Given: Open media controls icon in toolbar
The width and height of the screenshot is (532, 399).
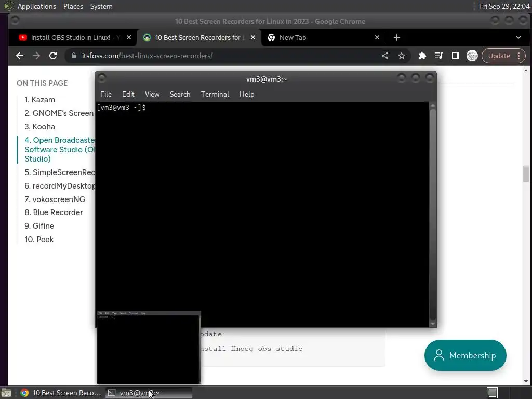Looking at the screenshot, I should [438, 56].
